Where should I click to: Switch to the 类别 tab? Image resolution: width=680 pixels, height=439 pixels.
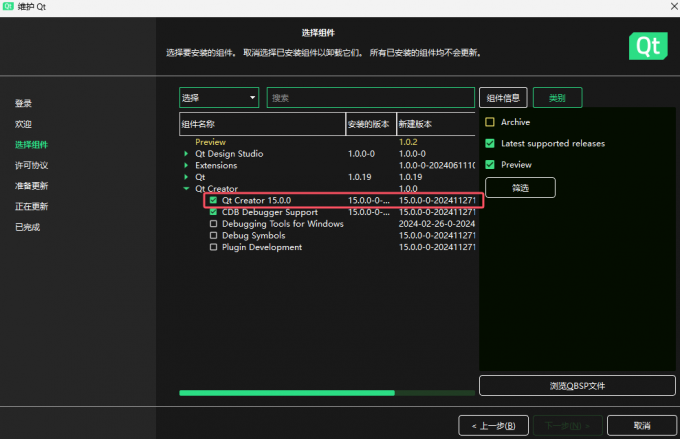click(557, 98)
